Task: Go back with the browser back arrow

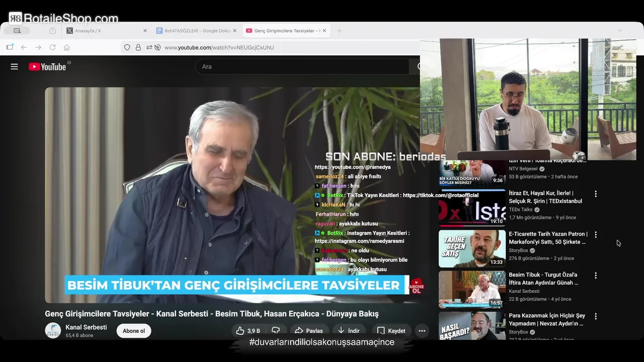Action: click(x=24, y=47)
